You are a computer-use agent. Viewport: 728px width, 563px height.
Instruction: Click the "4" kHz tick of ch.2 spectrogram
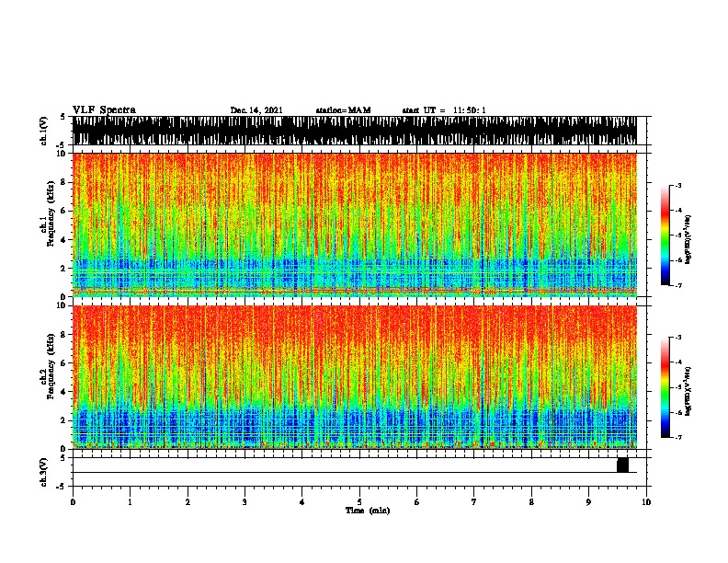(x=64, y=392)
